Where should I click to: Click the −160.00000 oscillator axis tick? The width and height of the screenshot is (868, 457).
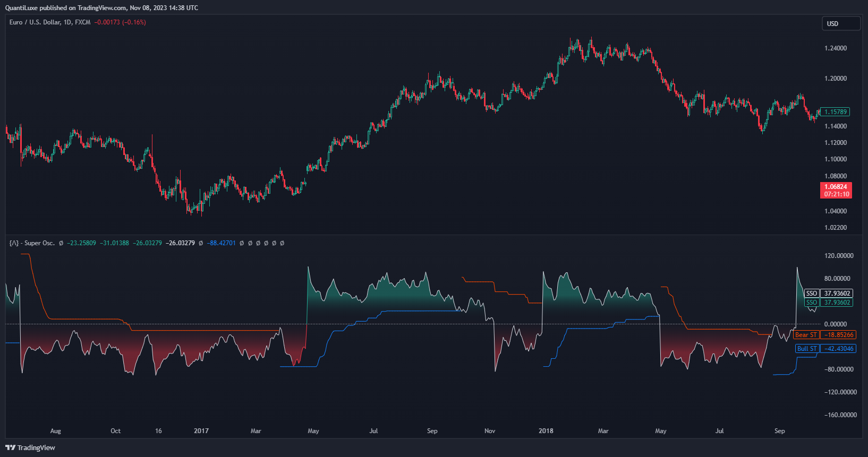pyautogui.click(x=839, y=415)
